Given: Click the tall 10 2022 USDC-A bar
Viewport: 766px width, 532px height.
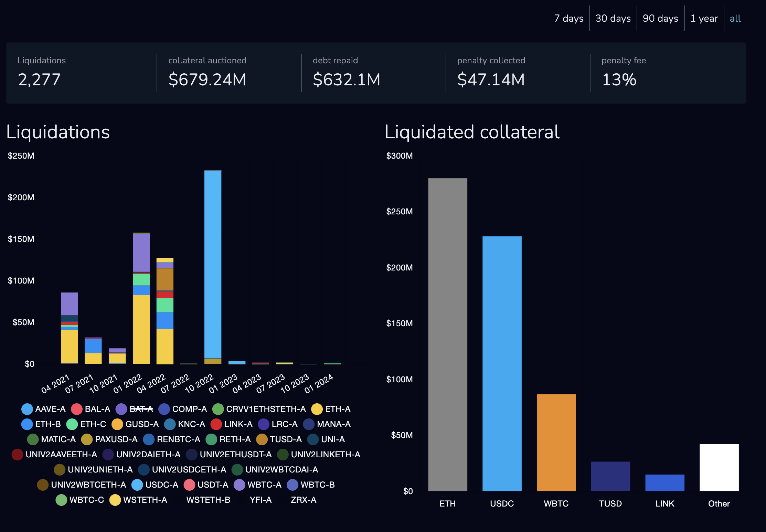Looking at the screenshot, I should pos(213,265).
